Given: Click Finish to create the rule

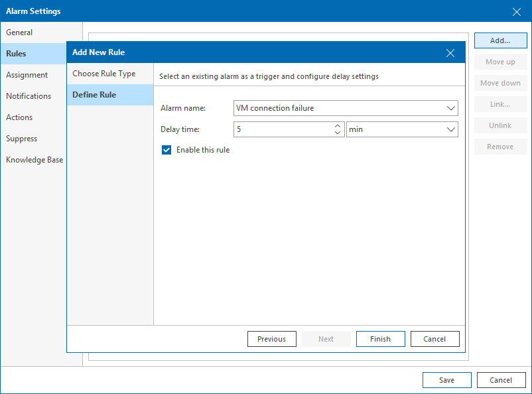Looking at the screenshot, I should 380,339.
